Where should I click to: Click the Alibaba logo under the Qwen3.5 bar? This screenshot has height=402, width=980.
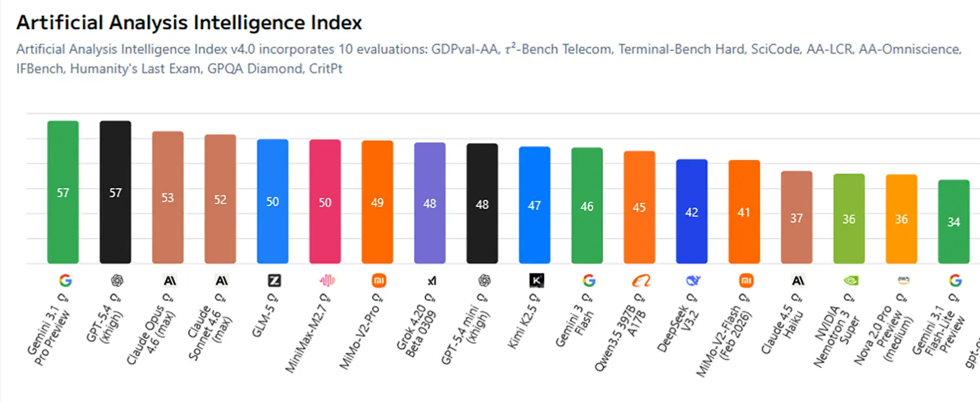(x=641, y=281)
